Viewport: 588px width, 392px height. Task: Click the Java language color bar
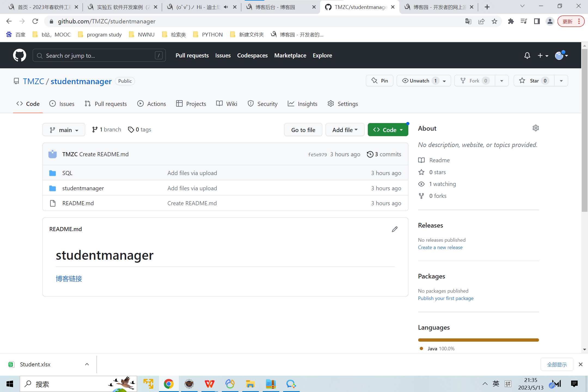(478, 340)
